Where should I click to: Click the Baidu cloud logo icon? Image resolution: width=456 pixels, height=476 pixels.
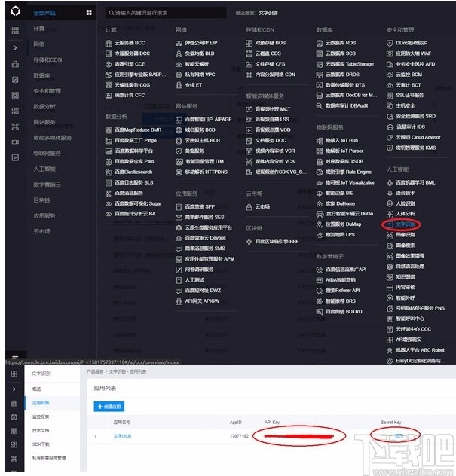coord(16,11)
